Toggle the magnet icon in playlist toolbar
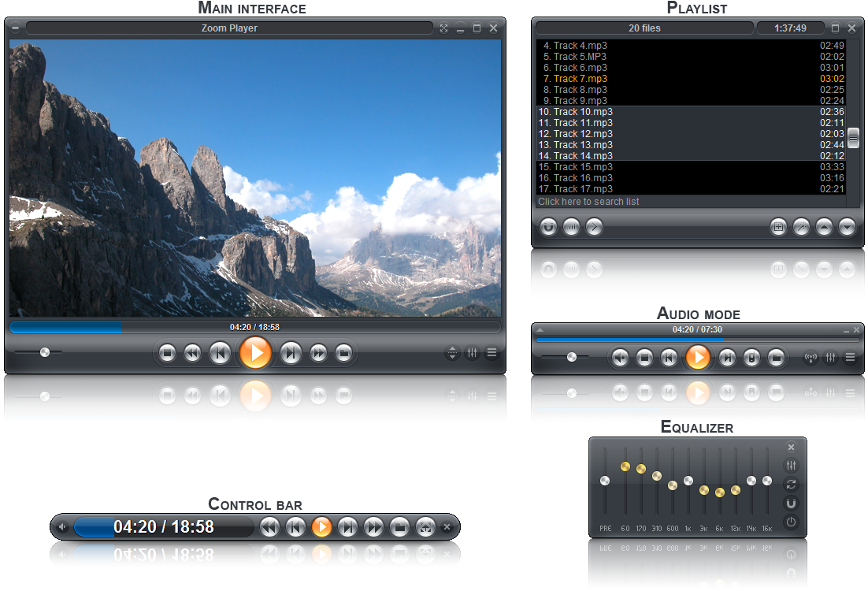This screenshot has height=591, width=868. 548,226
